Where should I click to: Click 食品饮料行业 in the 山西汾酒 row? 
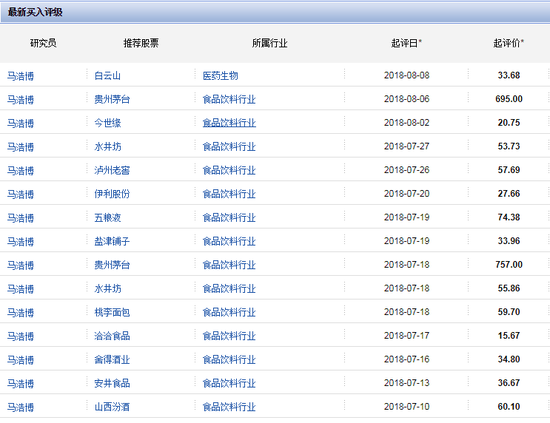coord(229,407)
